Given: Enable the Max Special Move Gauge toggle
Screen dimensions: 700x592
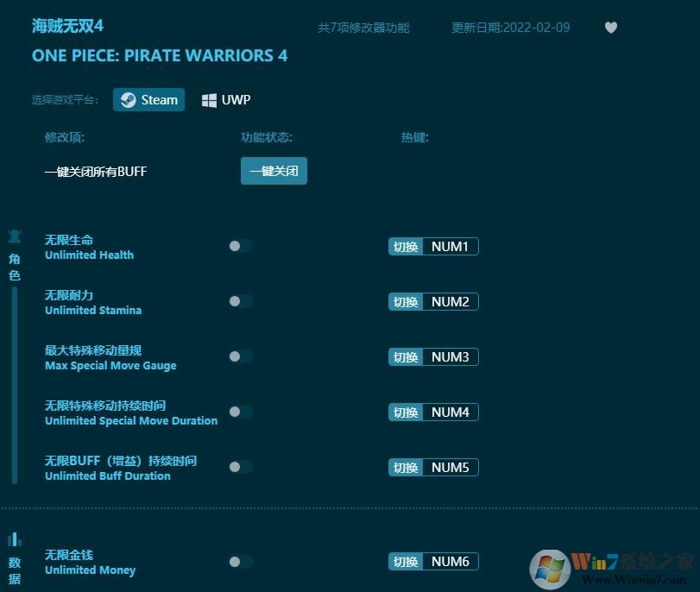Looking at the screenshot, I should pos(241,356).
